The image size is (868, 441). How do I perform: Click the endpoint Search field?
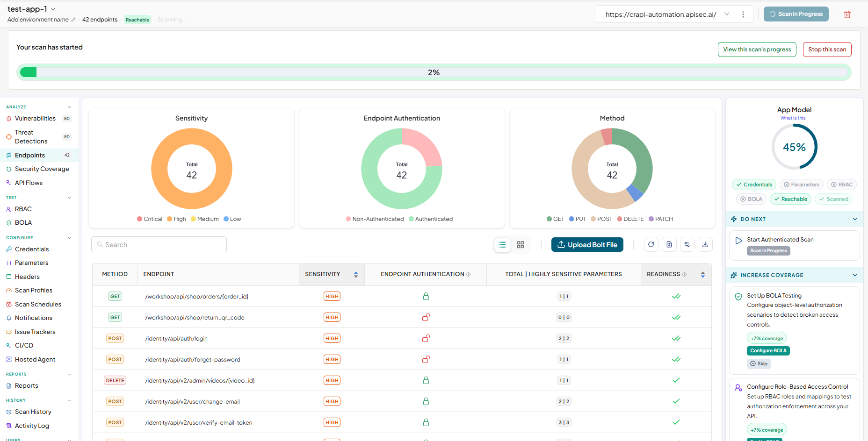coord(159,244)
